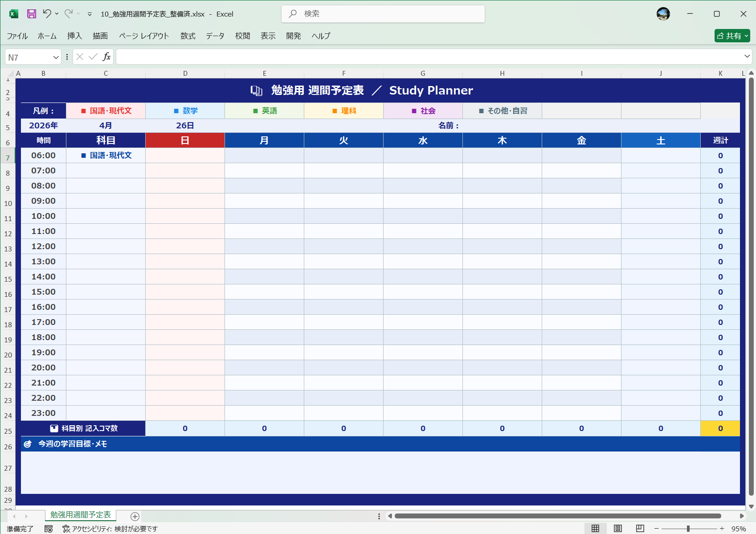Click the 土 Saturday column header cell

[x=661, y=140]
